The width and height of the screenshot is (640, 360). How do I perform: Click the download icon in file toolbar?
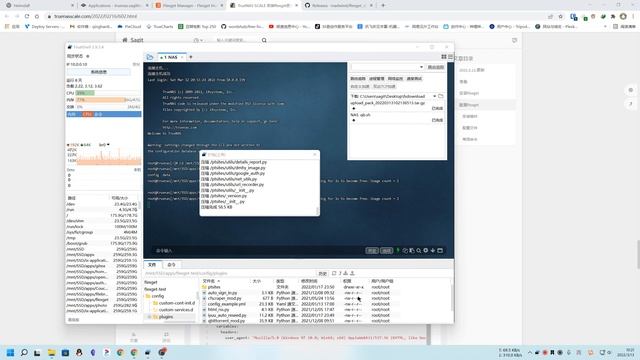click(346, 273)
